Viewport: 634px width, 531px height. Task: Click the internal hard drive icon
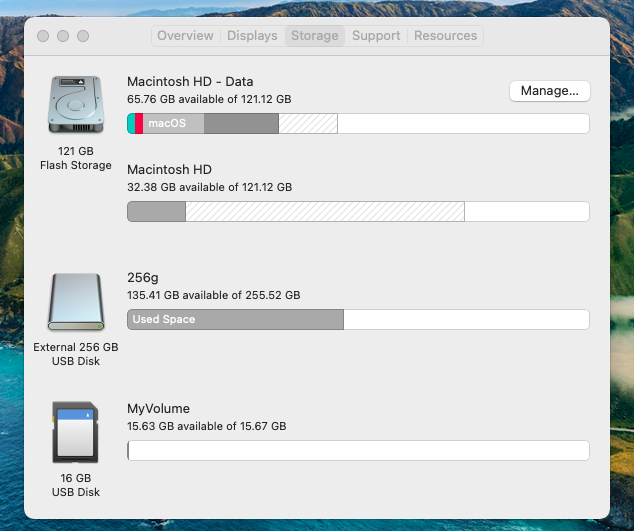[x=76, y=104]
